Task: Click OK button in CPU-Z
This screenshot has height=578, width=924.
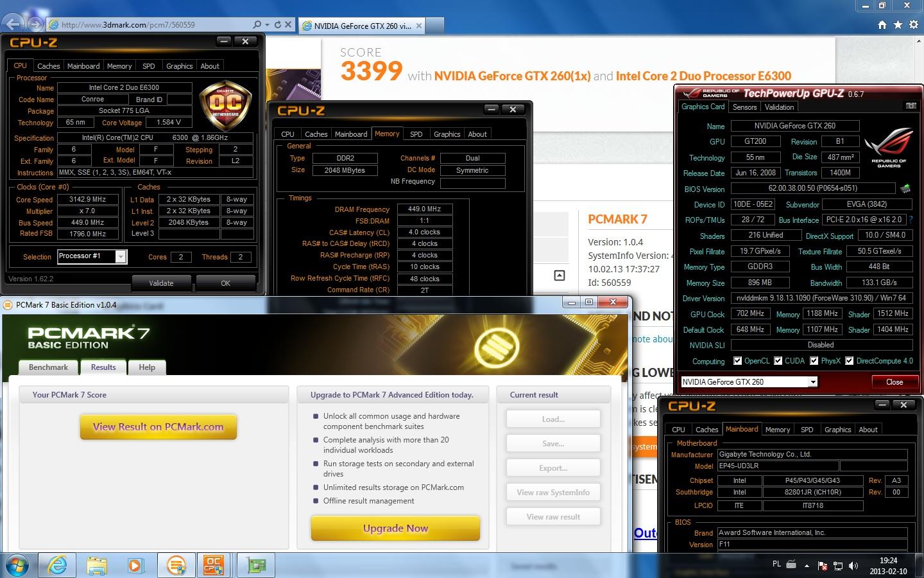Action: (225, 283)
